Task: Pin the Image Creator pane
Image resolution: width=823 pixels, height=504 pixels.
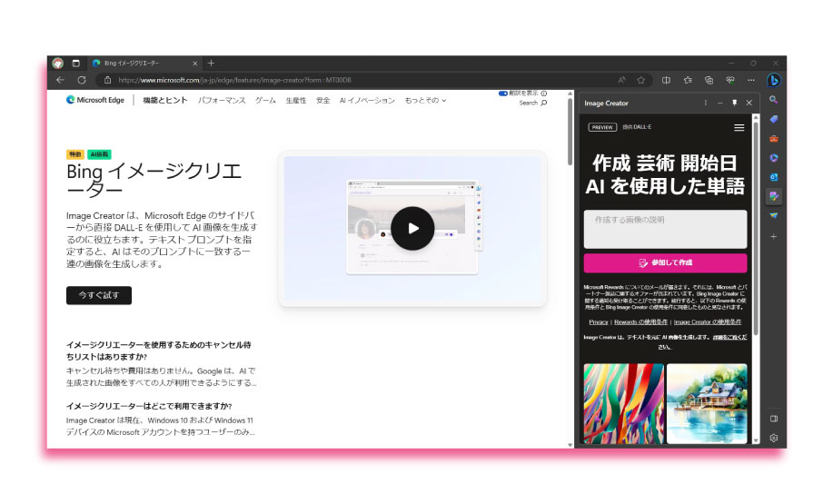Action: click(734, 103)
